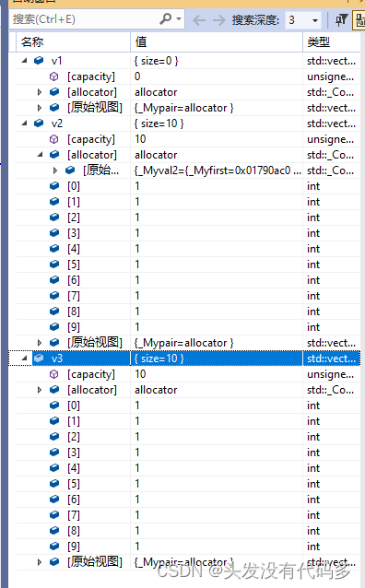Select v3's [6] element row
This screenshot has height=588, width=365.
188,500
